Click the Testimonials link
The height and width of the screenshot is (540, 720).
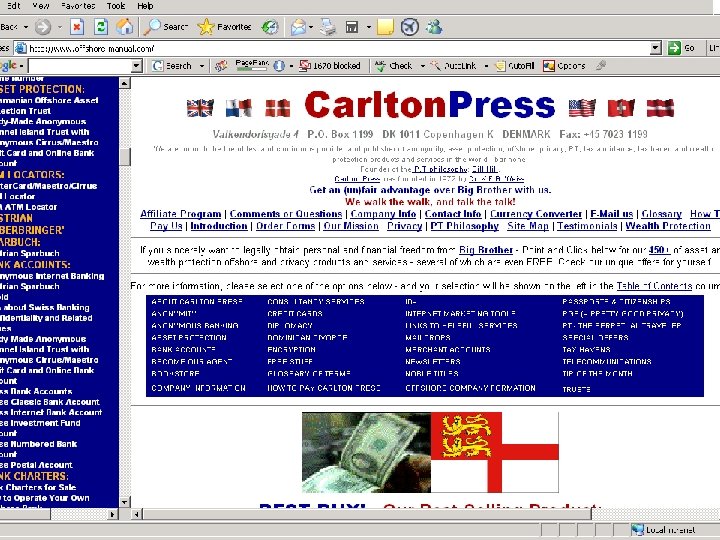pyautogui.click(x=587, y=226)
